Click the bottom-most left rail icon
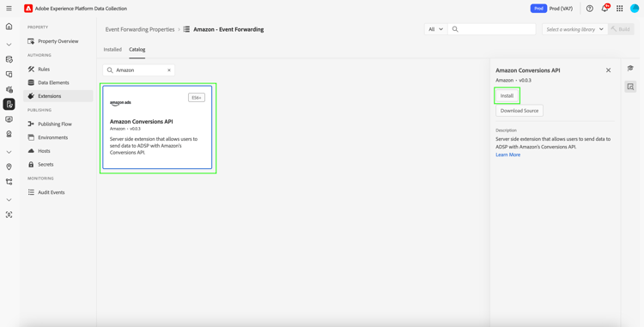The image size is (644, 327). tap(9, 215)
